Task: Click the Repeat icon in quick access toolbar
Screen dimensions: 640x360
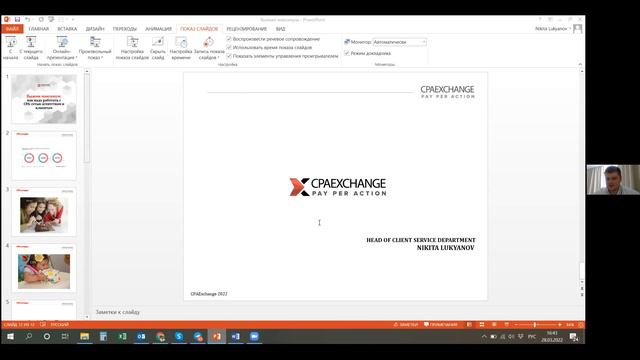Action: [41, 19]
